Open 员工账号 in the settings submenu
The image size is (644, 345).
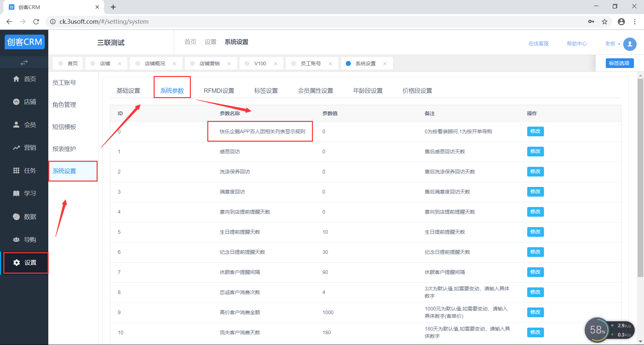click(64, 83)
